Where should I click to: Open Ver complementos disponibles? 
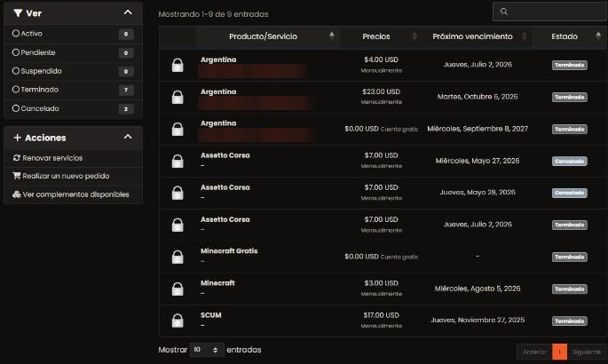[x=75, y=194]
